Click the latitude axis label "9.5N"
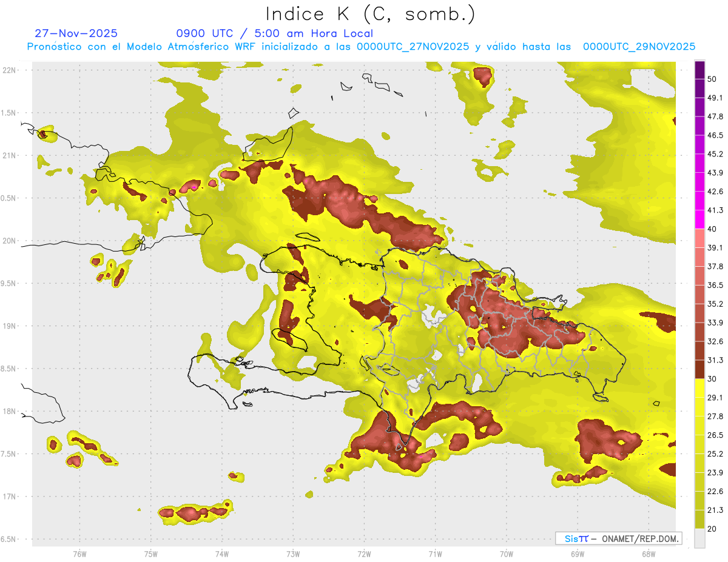Screen dimensions: 728x562 click(9, 284)
